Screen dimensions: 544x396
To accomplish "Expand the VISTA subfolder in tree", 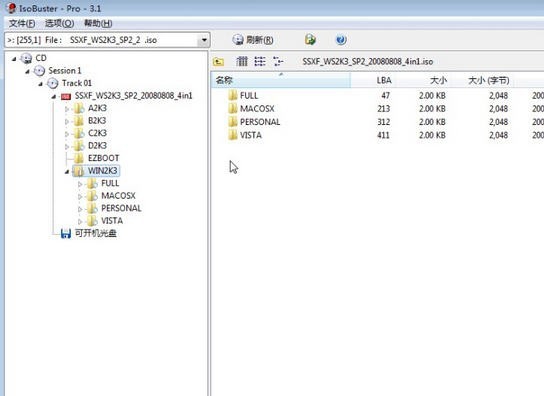I will tap(80, 221).
